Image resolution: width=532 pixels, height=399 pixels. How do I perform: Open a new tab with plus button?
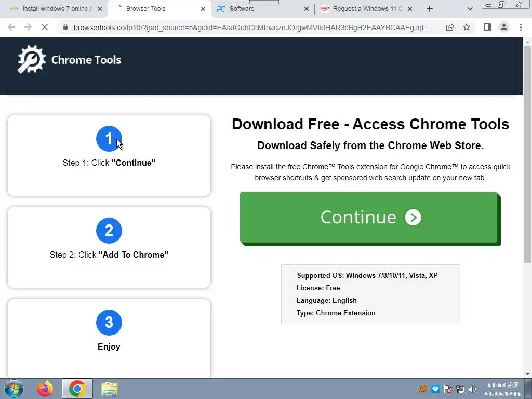430,9
